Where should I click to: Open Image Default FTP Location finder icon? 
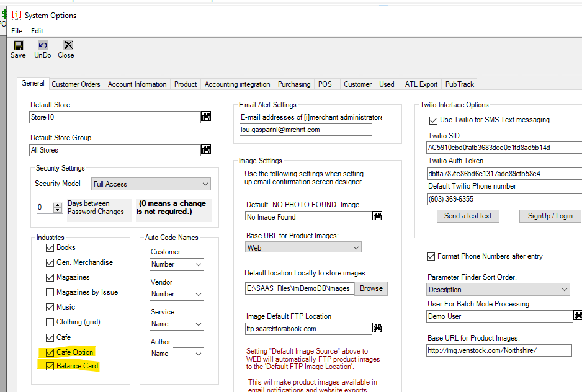point(377,327)
